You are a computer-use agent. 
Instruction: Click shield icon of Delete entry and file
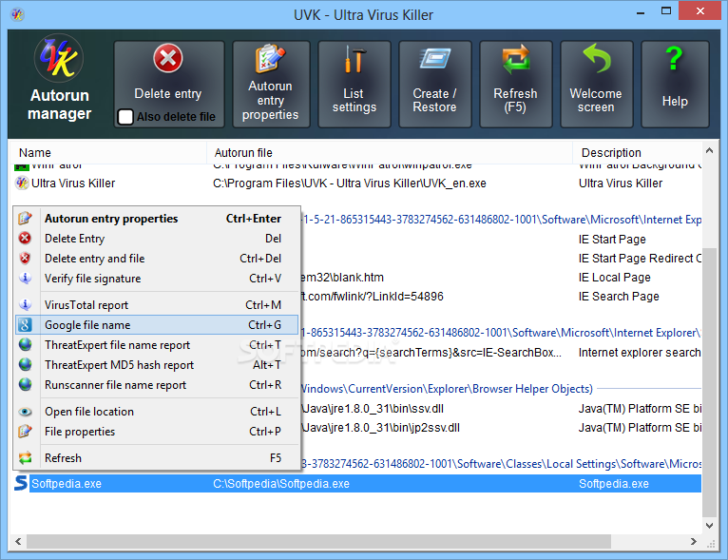(25, 259)
